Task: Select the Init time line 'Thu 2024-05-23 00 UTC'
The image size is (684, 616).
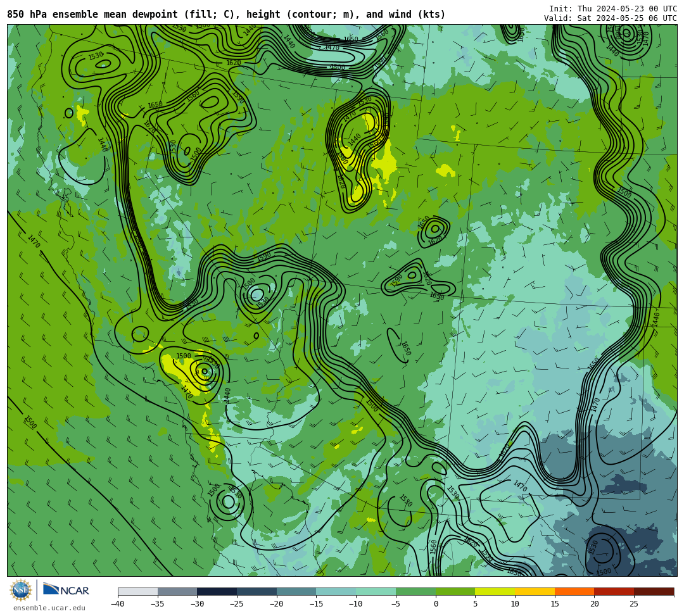Action: tap(613, 9)
